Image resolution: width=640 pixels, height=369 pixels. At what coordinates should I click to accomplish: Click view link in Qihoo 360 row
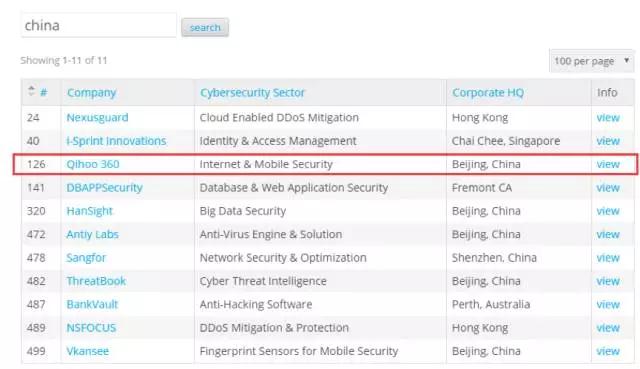[x=608, y=164]
